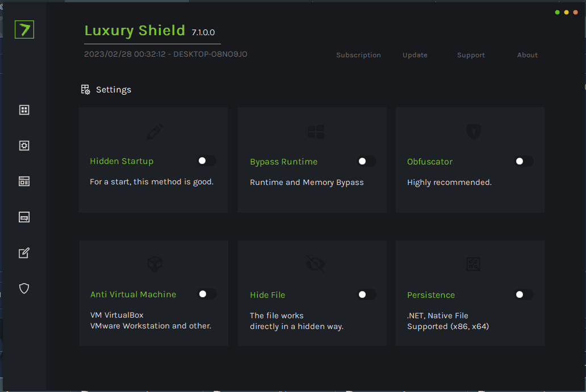The width and height of the screenshot is (586, 392).
Task: Open the pencil edit icon in sidebar
Action: [x=24, y=253]
